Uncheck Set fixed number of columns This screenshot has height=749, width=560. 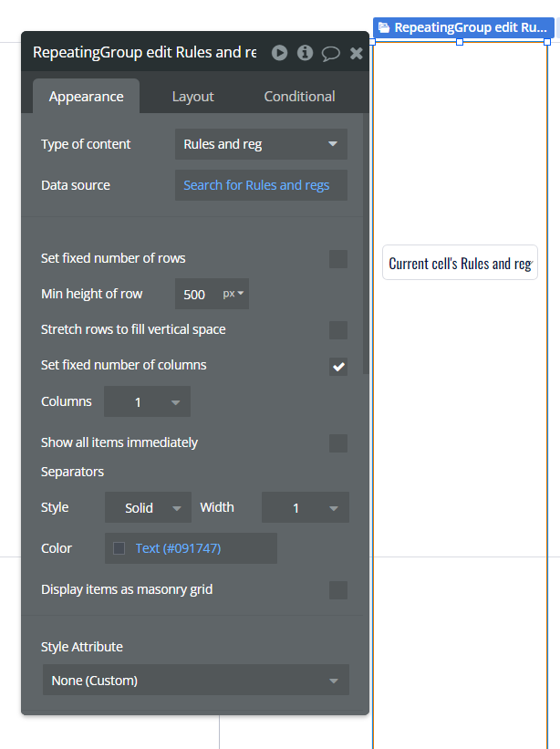coord(338,366)
